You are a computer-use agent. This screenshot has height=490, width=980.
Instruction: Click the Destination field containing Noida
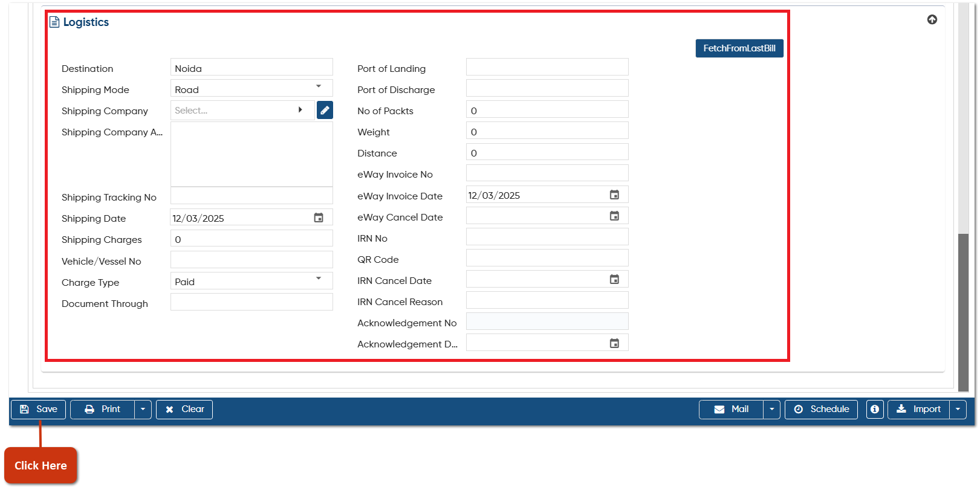pos(251,67)
